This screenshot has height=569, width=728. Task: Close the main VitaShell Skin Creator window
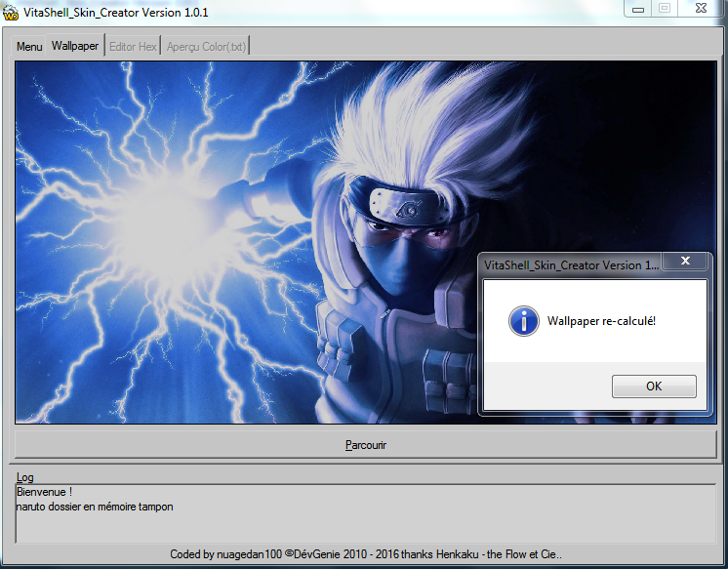pos(702,9)
